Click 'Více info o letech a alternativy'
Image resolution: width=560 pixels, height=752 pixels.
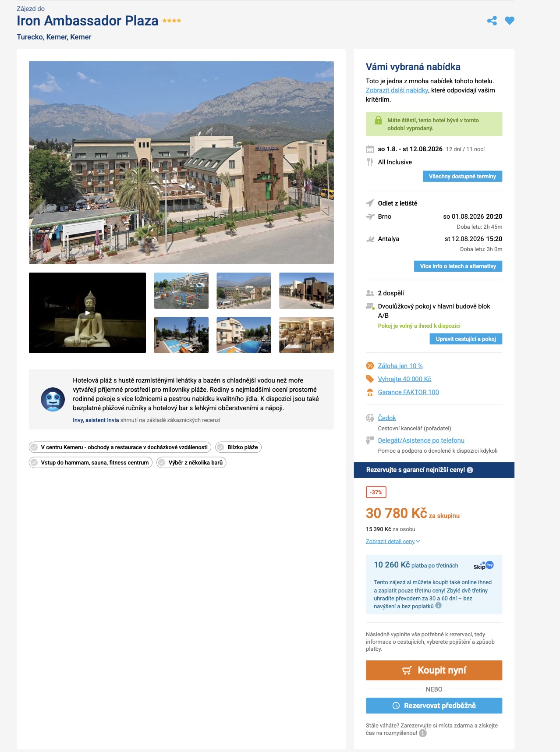coord(458,266)
